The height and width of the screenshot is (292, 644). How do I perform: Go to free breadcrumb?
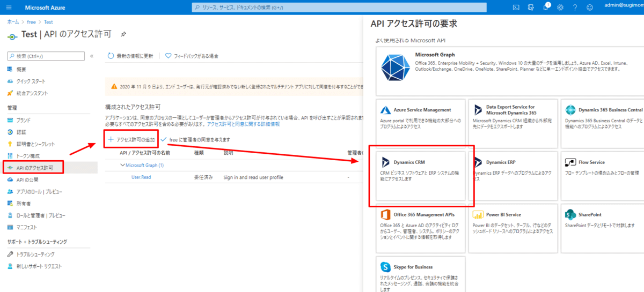[31, 22]
